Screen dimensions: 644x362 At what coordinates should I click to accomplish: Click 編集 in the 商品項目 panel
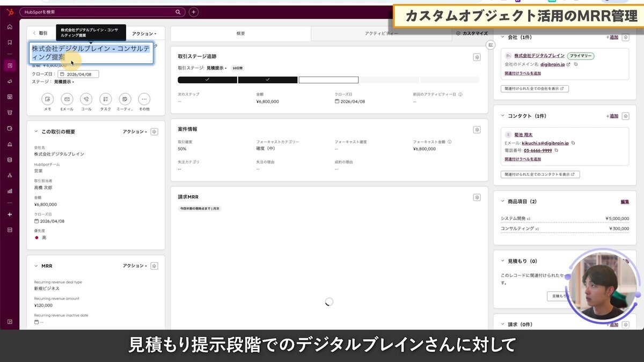coord(624,201)
